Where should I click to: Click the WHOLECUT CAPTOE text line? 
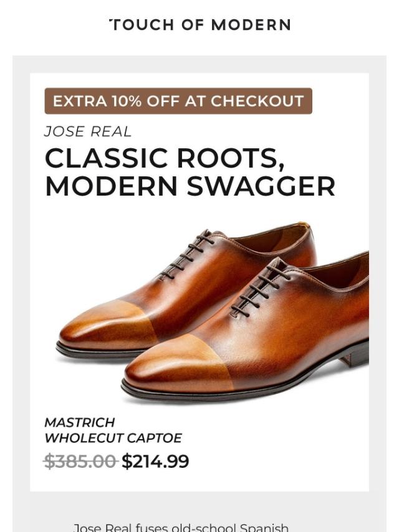coord(113,438)
